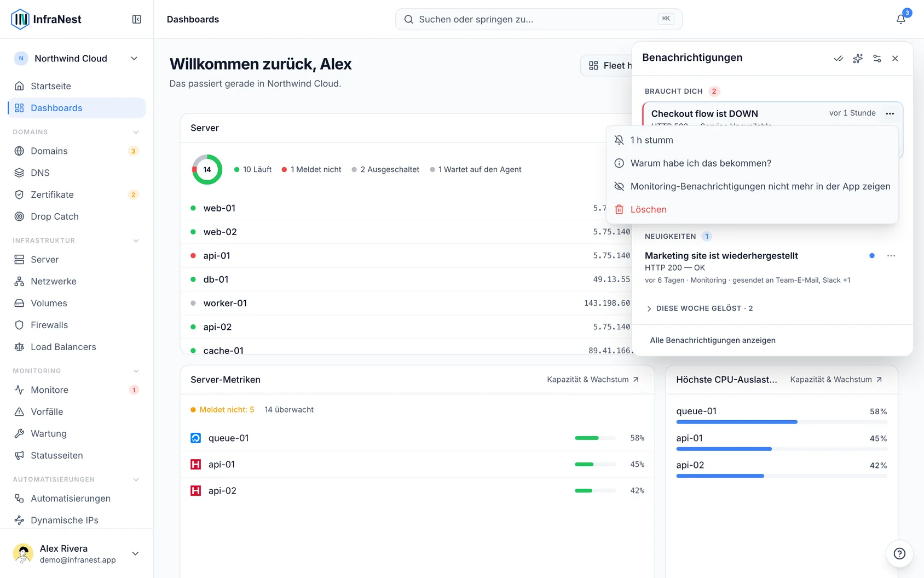Open Monitore in the sidebar
Screen dimensions: 924x578
[x=77, y=390]
